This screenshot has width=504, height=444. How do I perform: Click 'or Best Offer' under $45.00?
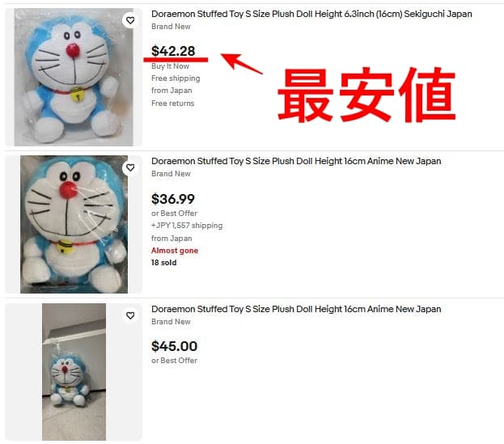pos(174,361)
